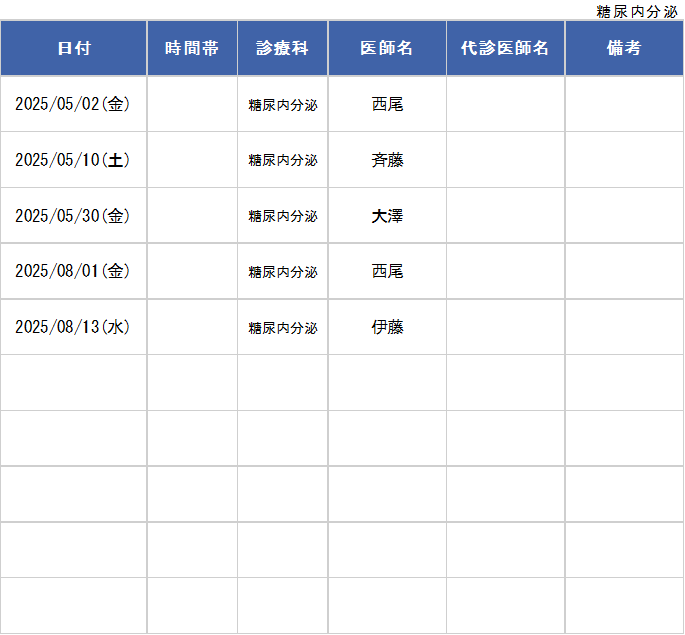This screenshot has width=685, height=635.
Task: Click 糖尿内分泌 in the 2025/08/13 row
Action: [283, 328]
